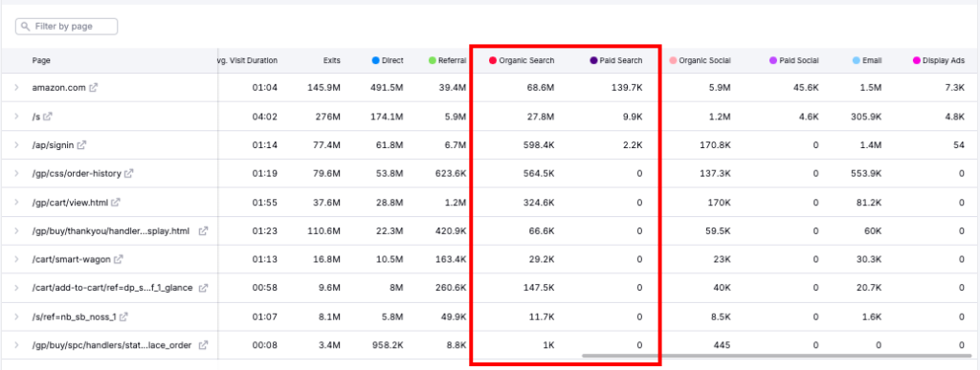Select the 04:02 visit duration value

[265, 117]
